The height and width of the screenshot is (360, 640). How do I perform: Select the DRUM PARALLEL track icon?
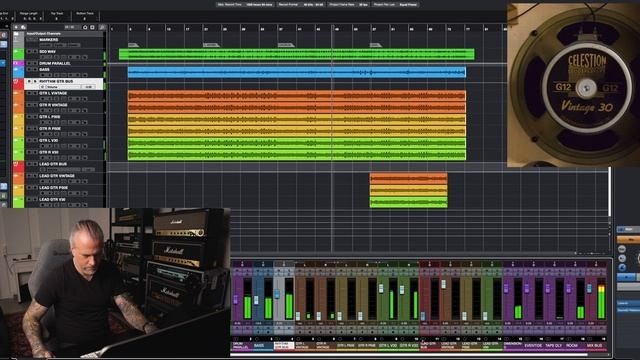[18, 64]
